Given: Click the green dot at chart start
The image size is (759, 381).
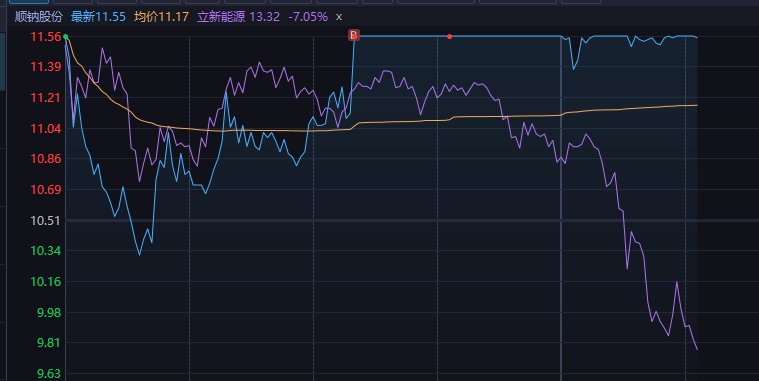Looking at the screenshot, I should tap(65, 37).
